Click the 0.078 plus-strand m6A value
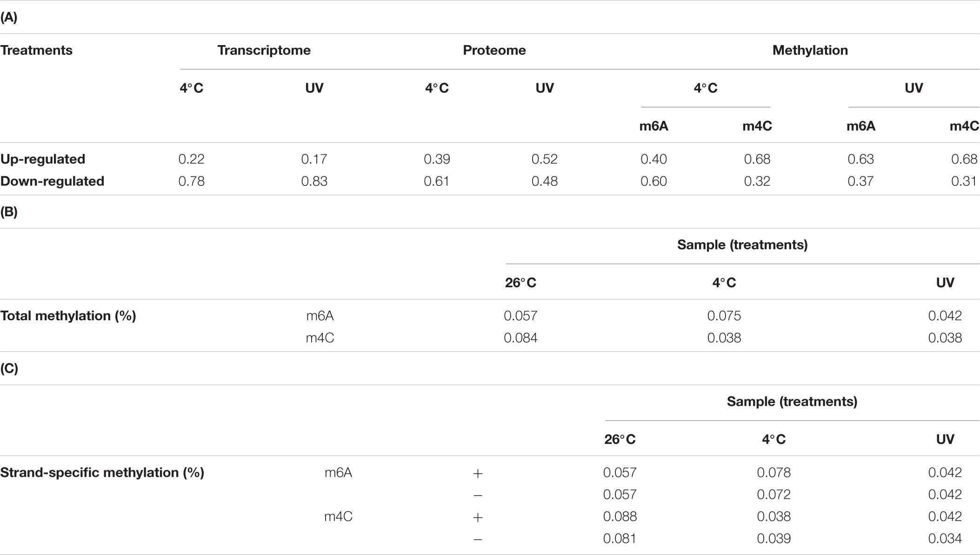The image size is (980, 555). click(773, 473)
